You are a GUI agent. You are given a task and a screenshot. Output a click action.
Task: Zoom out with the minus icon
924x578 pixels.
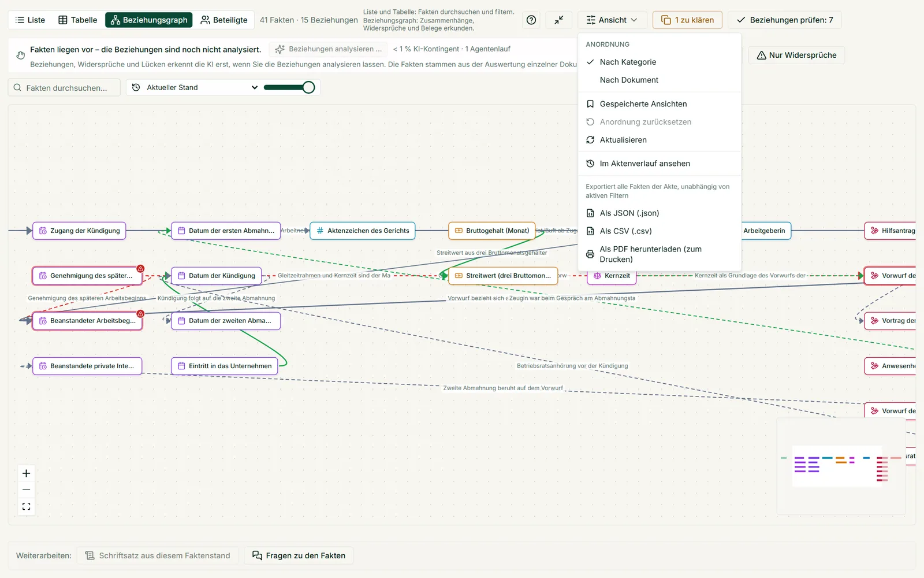tap(27, 490)
